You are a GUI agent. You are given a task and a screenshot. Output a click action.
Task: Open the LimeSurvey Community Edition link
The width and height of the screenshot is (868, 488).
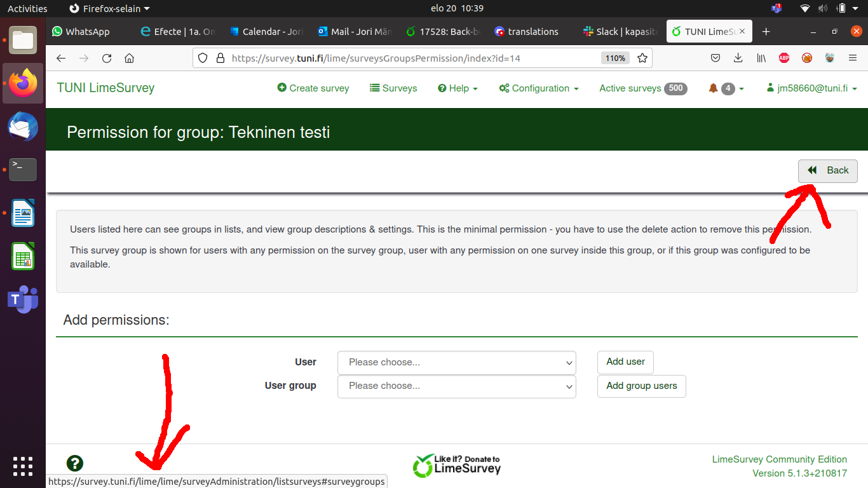[x=780, y=459]
